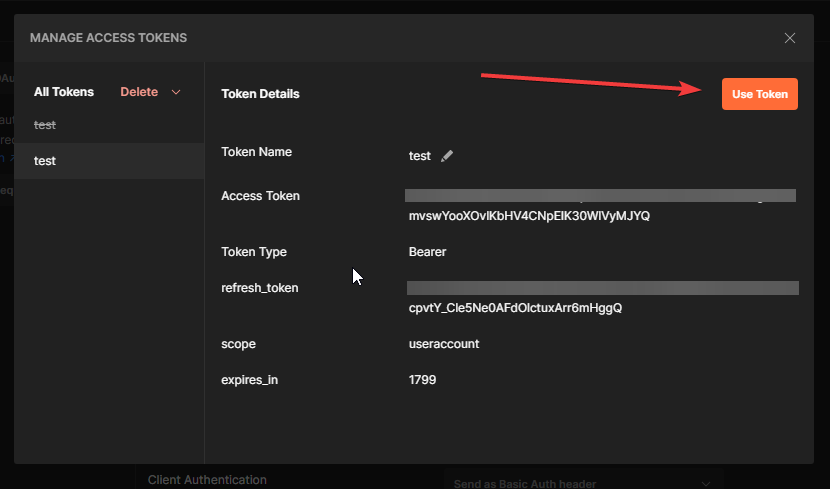Image resolution: width=830 pixels, height=489 pixels.
Task: Click the Bearer token type value
Action: [x=427, y=252]
